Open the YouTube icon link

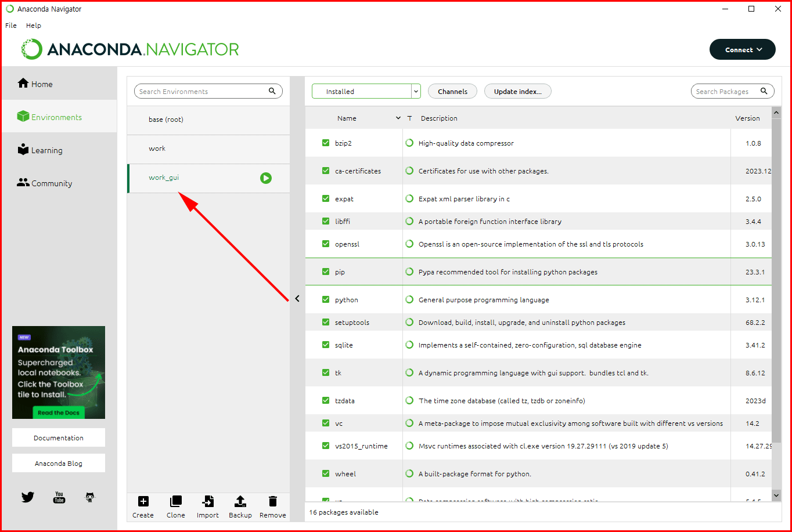(59, 497)
